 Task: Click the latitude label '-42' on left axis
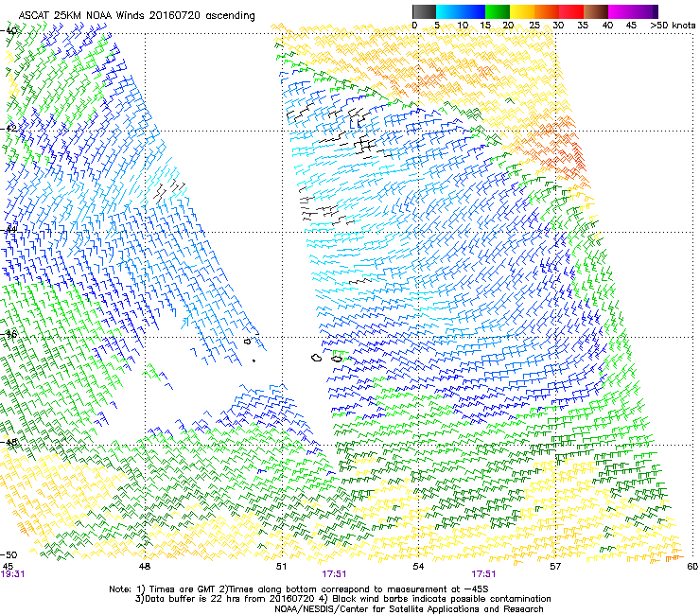tap(9, 129)
